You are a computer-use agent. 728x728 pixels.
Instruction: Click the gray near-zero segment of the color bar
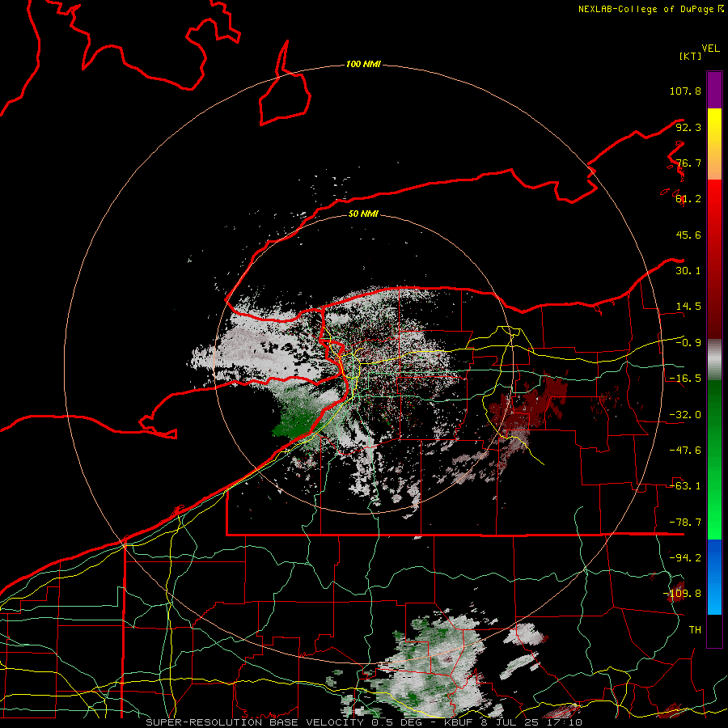(x=714, y=360)
